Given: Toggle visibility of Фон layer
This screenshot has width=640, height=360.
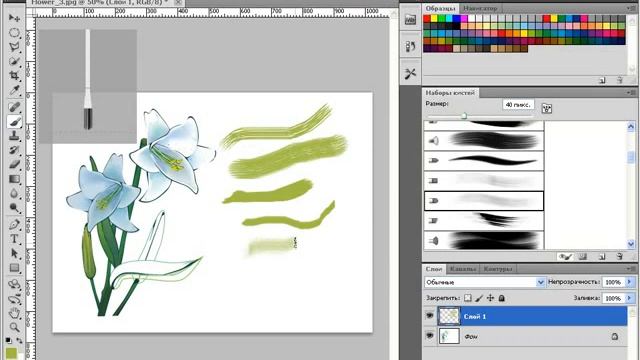Looking at the screenshot, I should [429, 336].
